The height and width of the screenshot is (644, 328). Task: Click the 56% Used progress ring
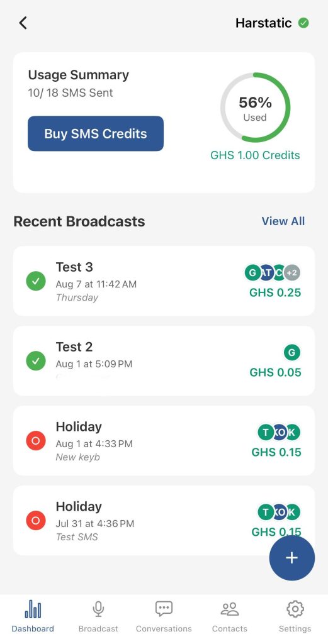coord(255,108)
